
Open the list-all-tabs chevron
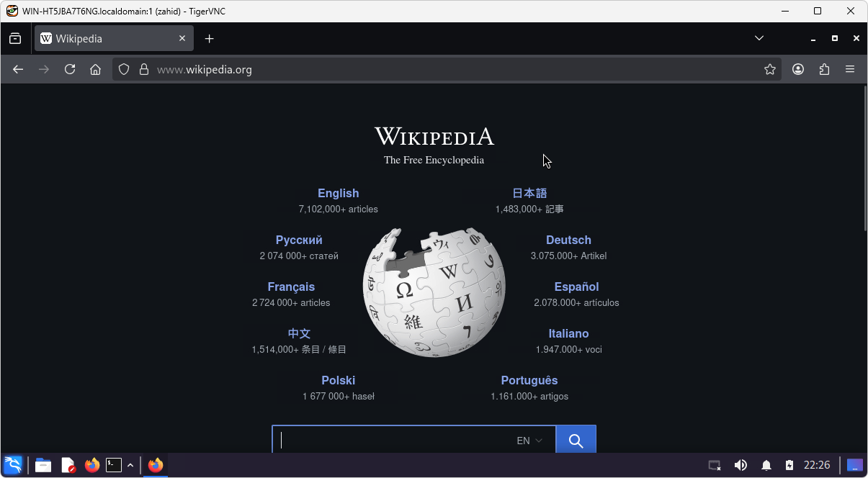(x=759, y=37)
